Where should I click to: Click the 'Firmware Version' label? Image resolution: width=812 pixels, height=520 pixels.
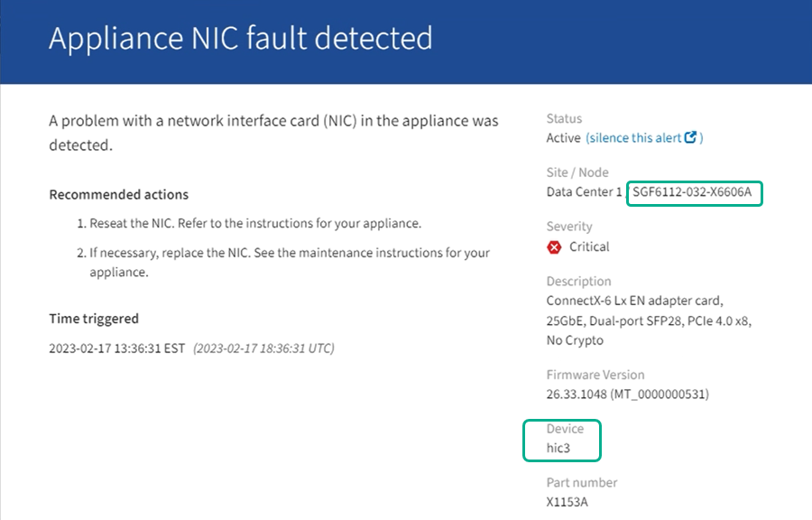point(595,375)
